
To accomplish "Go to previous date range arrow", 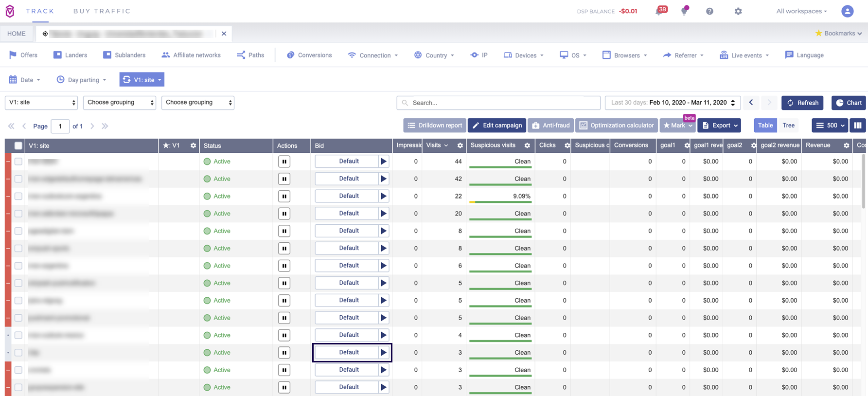I will point(751,103).
